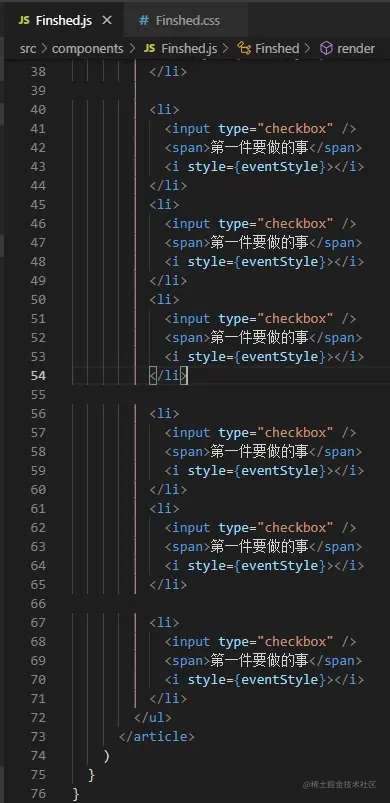Click the closing parenthesis on line 74
The image size is (390, 803).
pos(106,755)
